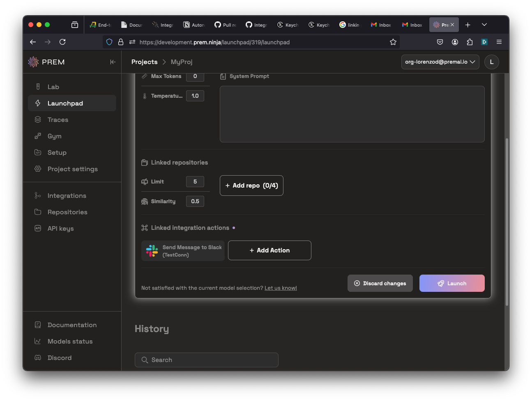Switch to the Pull re GitHub tab
Screen dimensions: 532x401
click(x=226, y=25)
